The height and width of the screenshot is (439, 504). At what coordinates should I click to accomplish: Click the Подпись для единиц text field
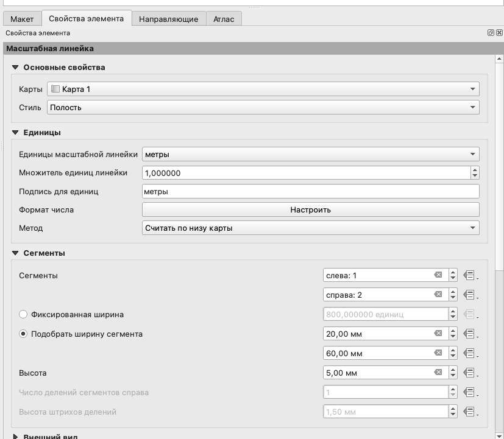(x=310, y=191)
